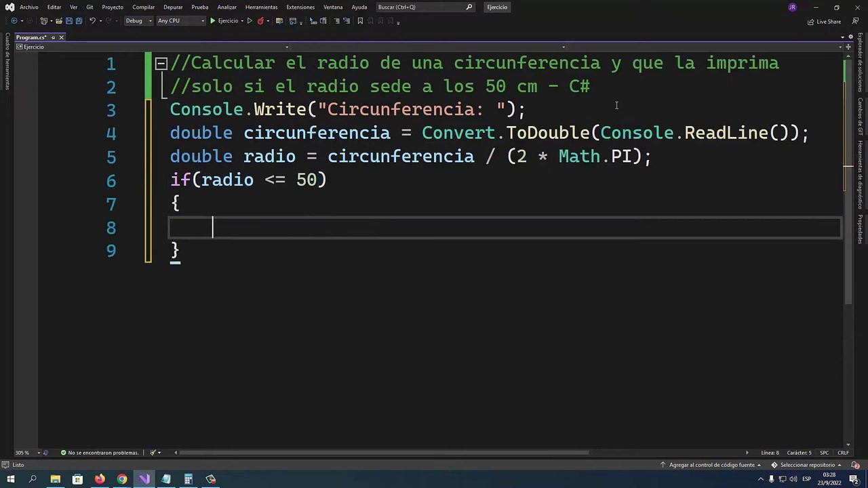The height and width of the screenshot is (488, 868).
Task: Open the Editar menu
Action: point(54,7)
